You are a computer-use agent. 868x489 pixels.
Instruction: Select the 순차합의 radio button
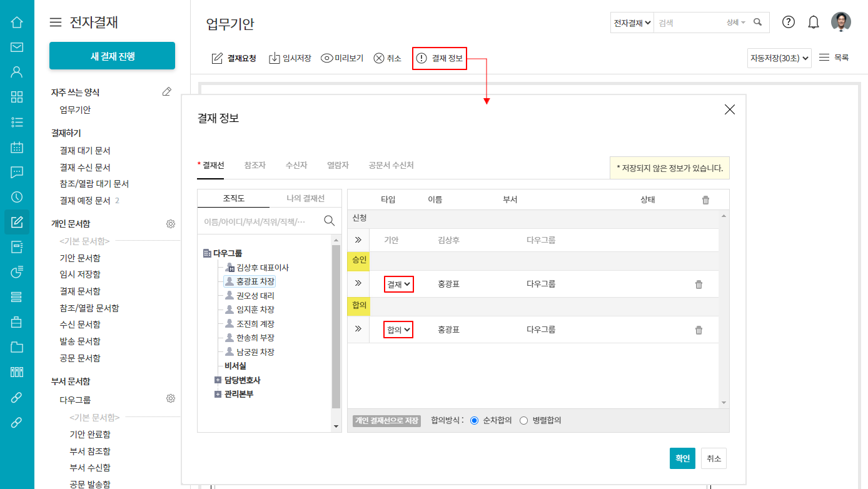(x=474, y=421)
